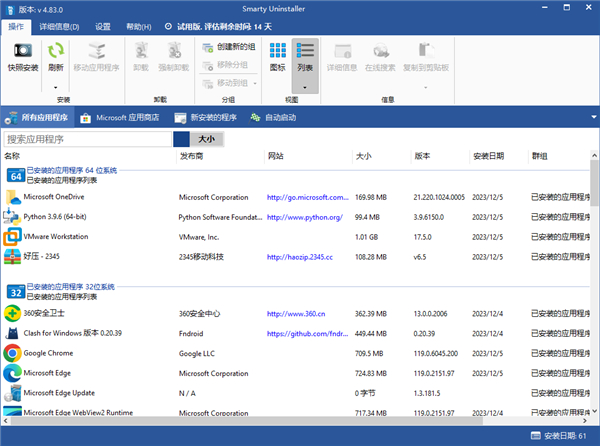Open the 设置 (settings) ribbon tab
600x446 pixels.
point(103,26)
